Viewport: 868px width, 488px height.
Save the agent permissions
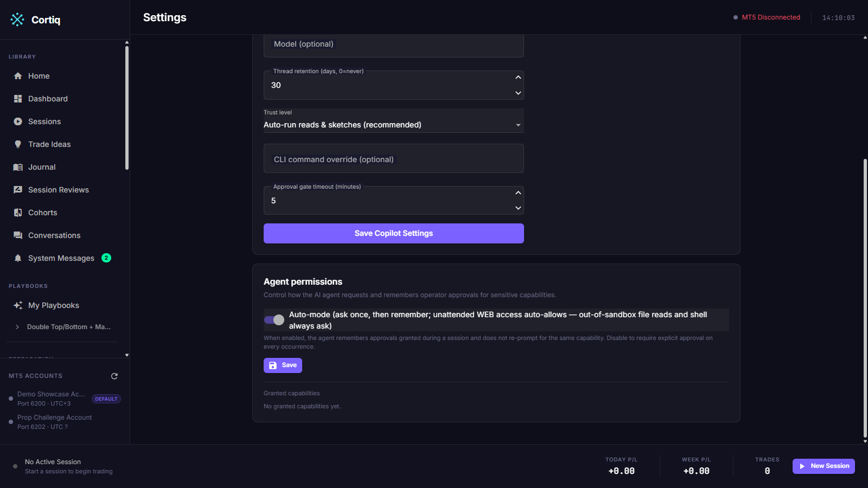(283, 365)
